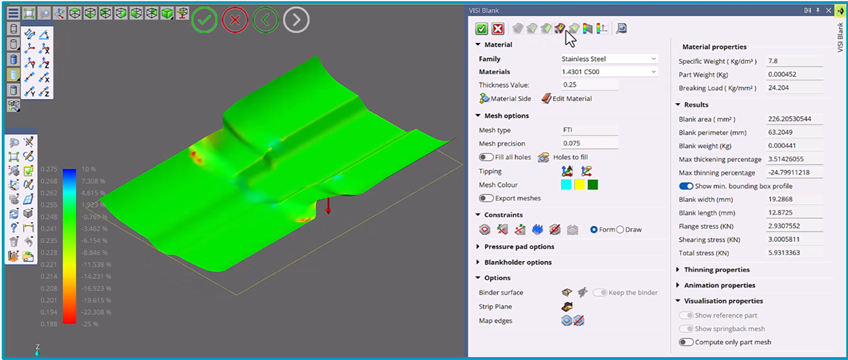The height and width of the screenshot is (360, 848).
Task: Select the solid green shaded cube view icon
Action: click(x=168, y=13)
